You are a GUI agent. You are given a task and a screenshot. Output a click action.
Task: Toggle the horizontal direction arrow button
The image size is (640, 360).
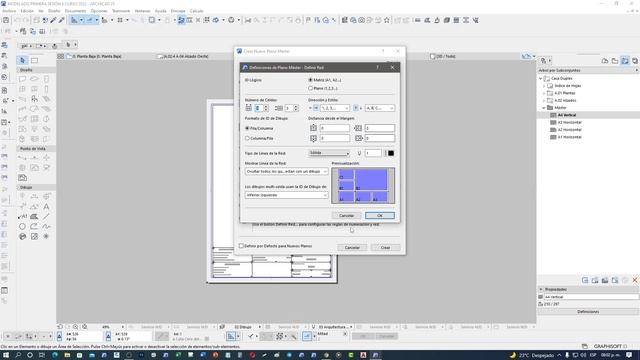tap(316, 108)
